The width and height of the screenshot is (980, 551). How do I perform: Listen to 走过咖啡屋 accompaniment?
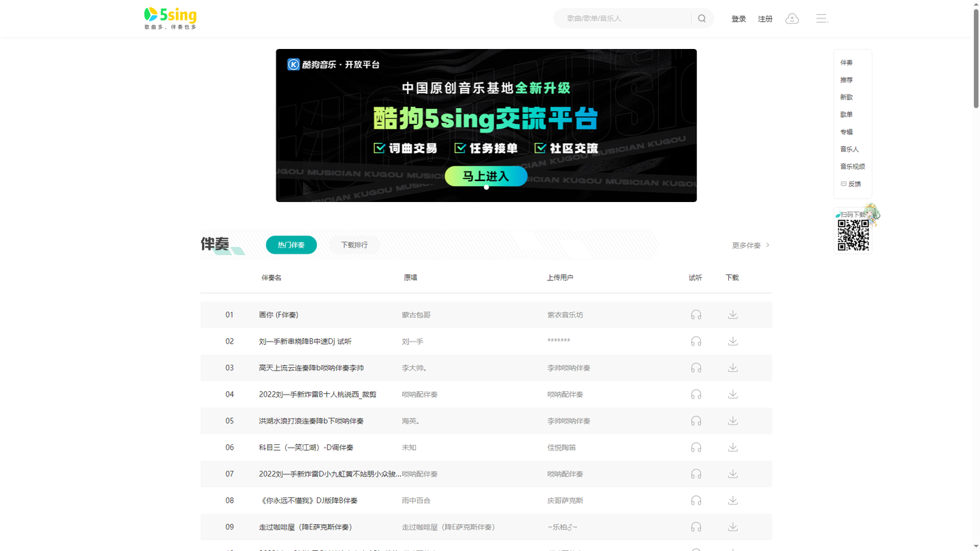[696, 527]
